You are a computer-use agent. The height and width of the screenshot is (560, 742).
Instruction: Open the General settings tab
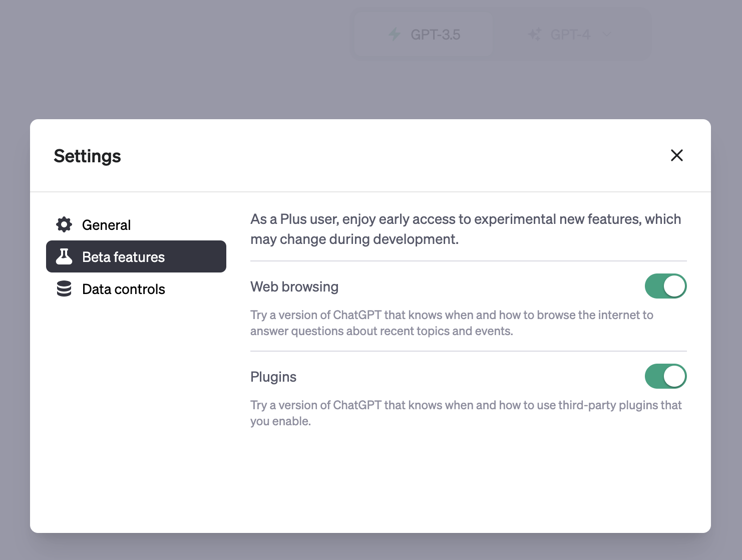click(106, 225)
